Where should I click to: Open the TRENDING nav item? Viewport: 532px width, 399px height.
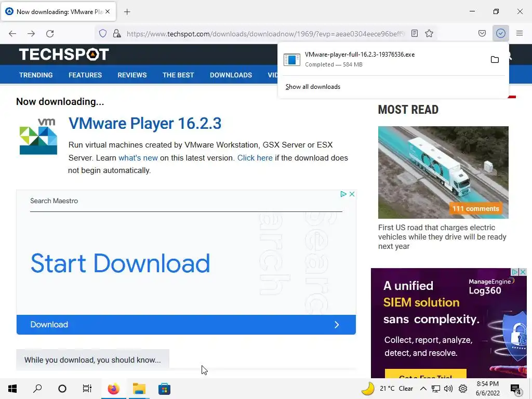click(36, 75)
